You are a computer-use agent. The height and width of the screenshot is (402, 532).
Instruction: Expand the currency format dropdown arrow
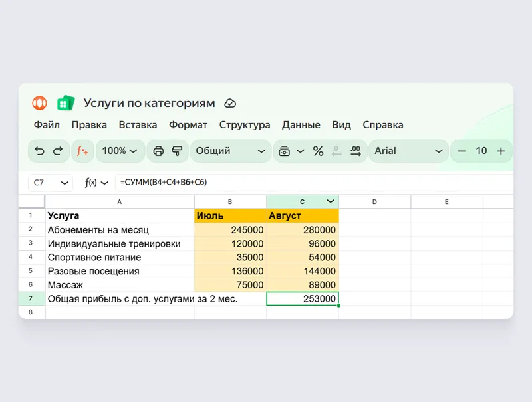point(301,151)
